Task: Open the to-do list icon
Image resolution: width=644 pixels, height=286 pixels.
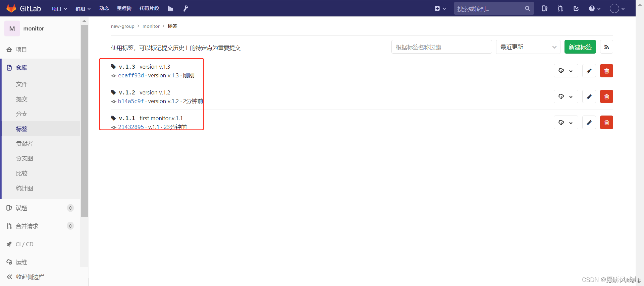Action: (x=576, y=8)
